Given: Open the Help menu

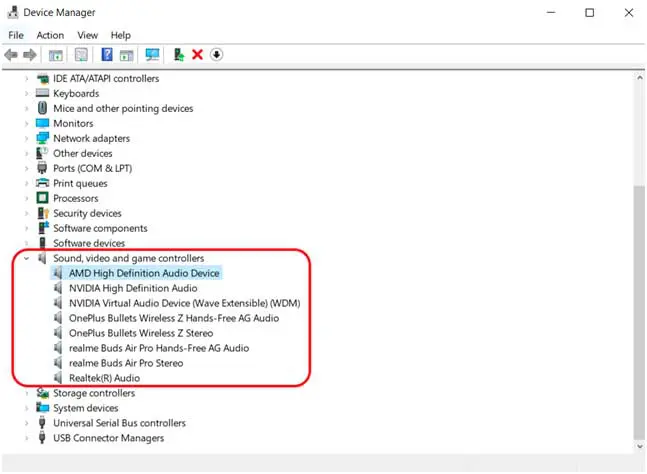Looking at the screenshot, I should [x=120, y=35].
